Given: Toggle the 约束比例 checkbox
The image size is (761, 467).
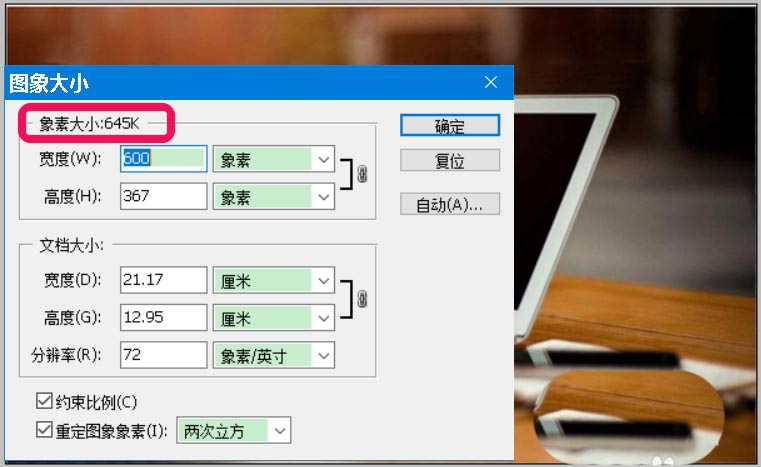Looking at the screenshot, I should click(43, 402).
